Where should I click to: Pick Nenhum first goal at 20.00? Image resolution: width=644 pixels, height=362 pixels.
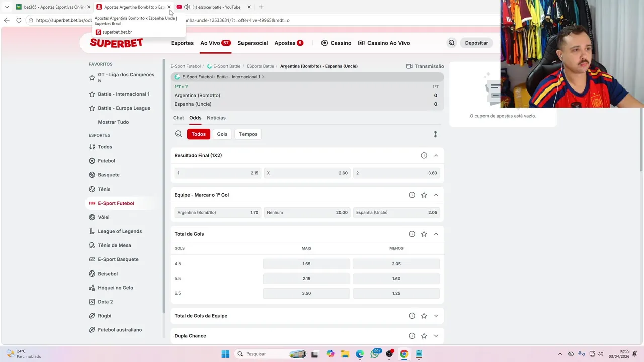tap(307, 212)
